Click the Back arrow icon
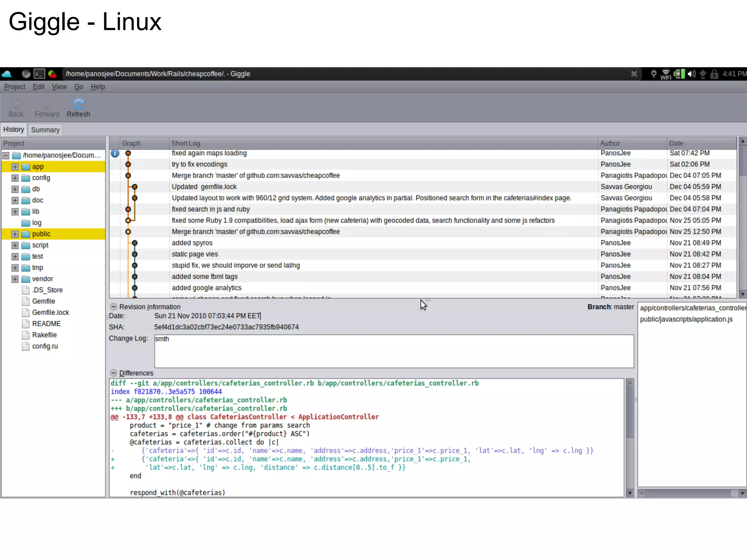This screenshot has height=560, width=747. 16,104
